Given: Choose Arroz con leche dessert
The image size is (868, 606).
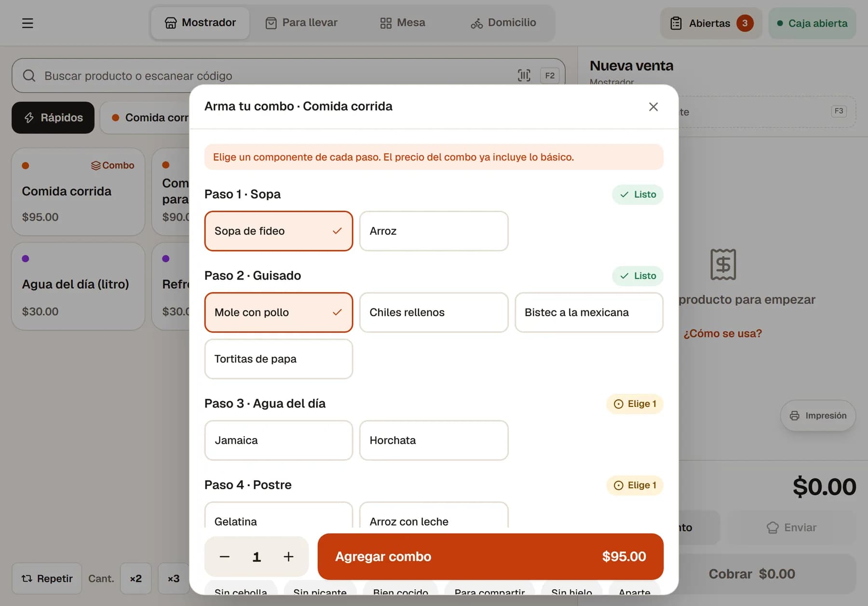Looking at the screenshot, I should pyautogui.click(x=434, y=515).
